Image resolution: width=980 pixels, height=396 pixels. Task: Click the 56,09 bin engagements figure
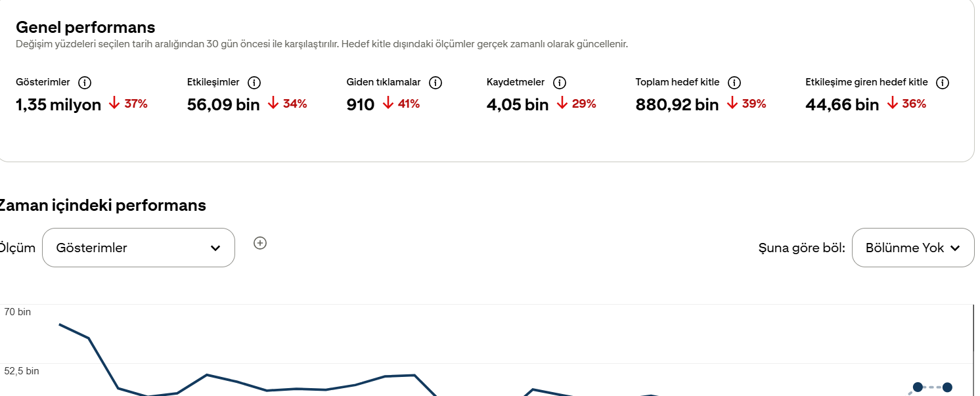click(x=223, y=104)
